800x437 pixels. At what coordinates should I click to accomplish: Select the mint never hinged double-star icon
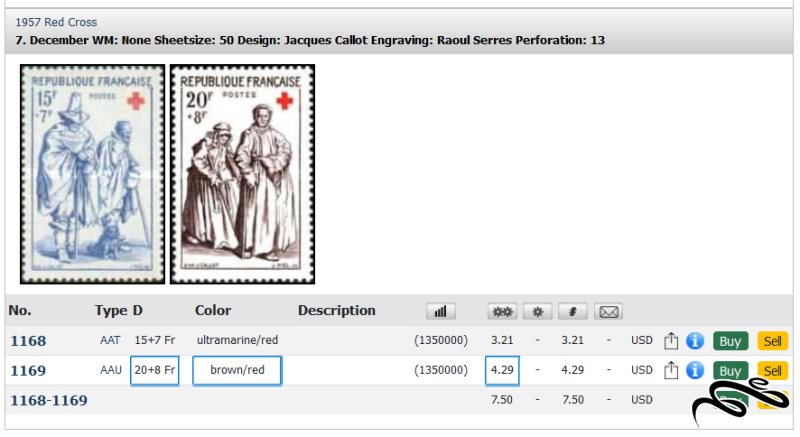(502, 312)
